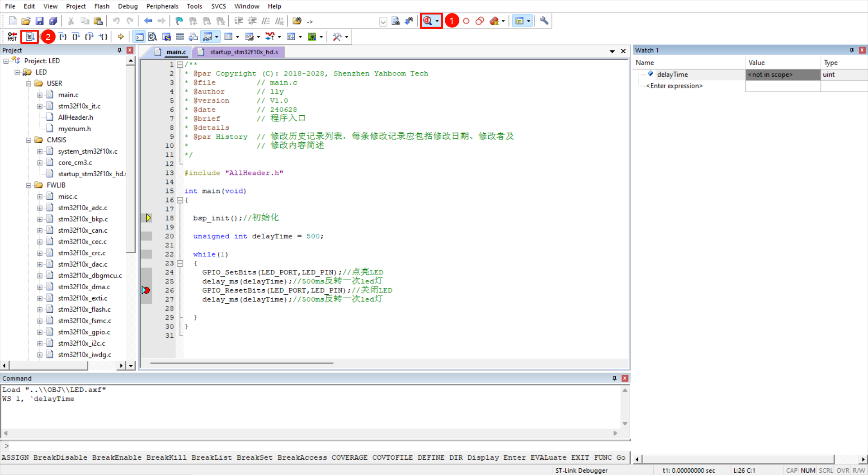
Task: Open the Watch Windows dropdown arrow
Action: [217, 37]
